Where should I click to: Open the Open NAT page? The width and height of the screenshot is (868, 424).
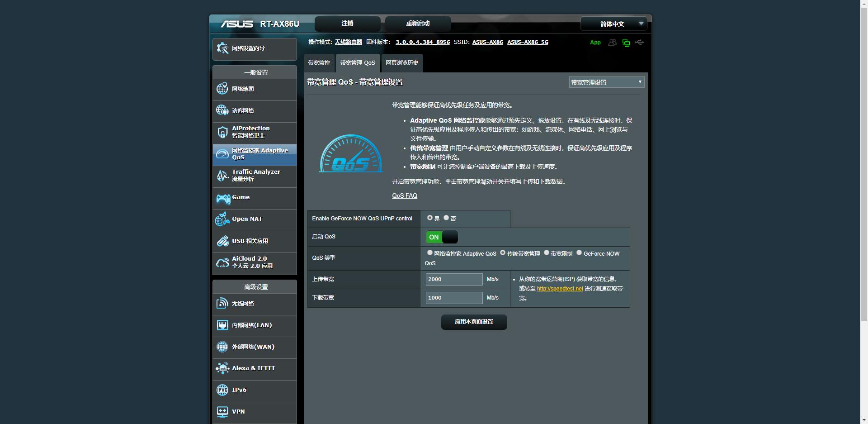[247, 219]
